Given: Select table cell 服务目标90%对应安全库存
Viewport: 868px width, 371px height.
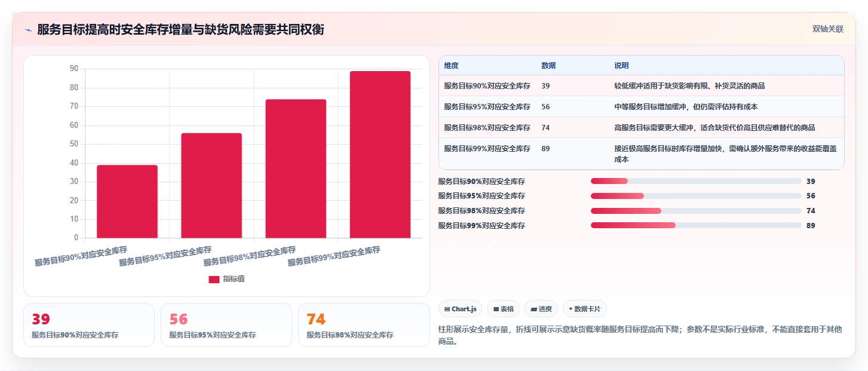Looking at the screenshot, I should pos(487,86).
